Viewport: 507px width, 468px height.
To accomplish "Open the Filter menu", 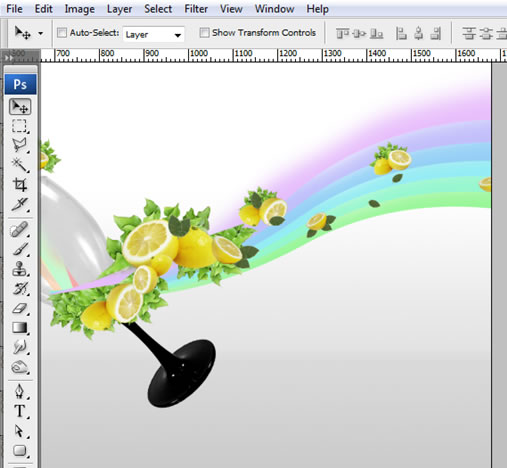I will 196,9.
